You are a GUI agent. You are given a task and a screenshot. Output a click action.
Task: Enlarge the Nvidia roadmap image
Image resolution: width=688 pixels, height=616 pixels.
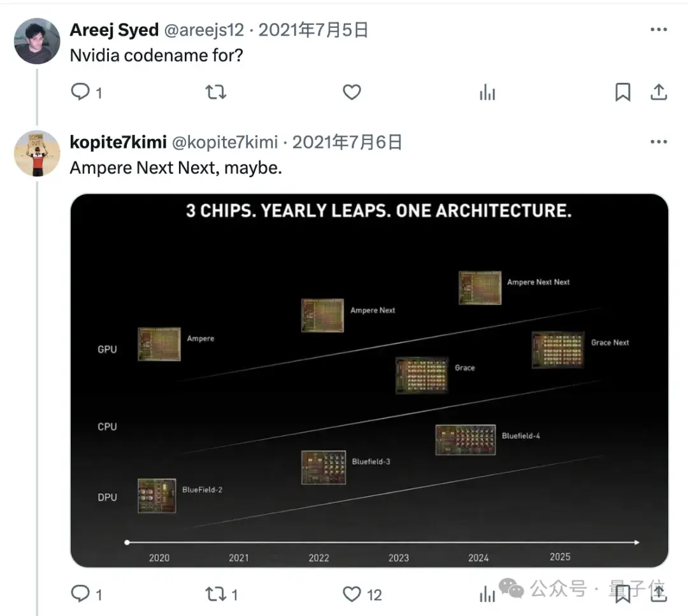[x=369, y=380]
